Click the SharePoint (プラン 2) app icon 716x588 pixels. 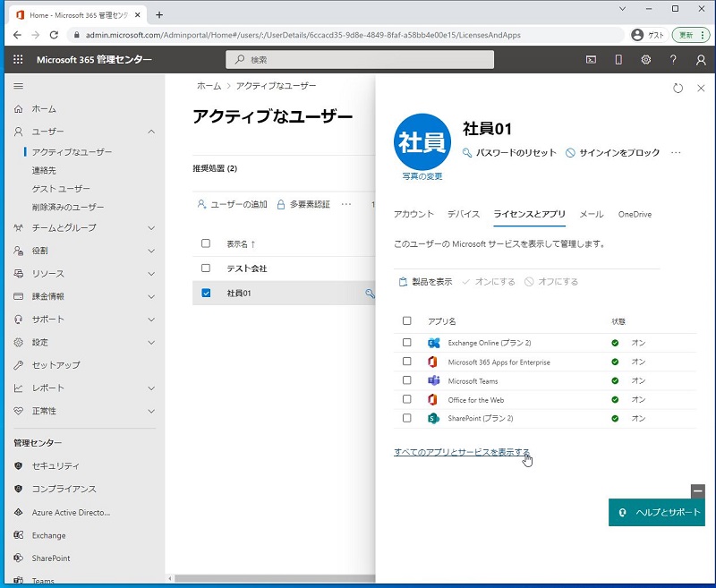pos(433,418)
